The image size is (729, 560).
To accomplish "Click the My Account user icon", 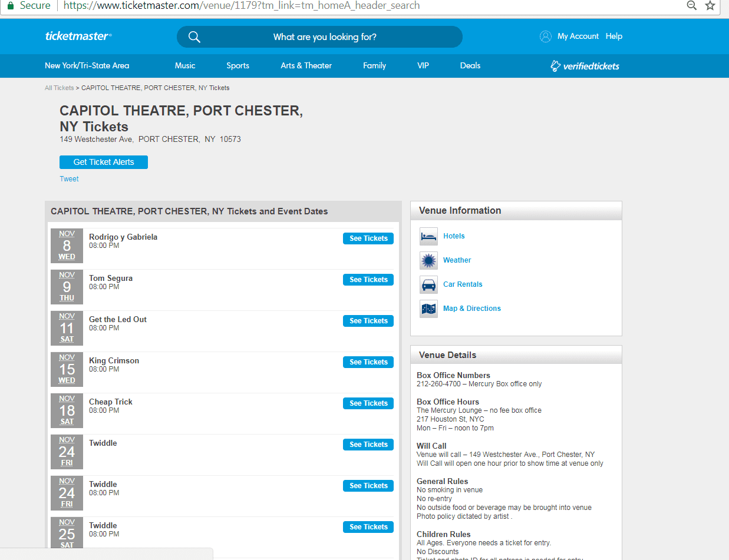I will pyautogui.click(x=546, y=37).
